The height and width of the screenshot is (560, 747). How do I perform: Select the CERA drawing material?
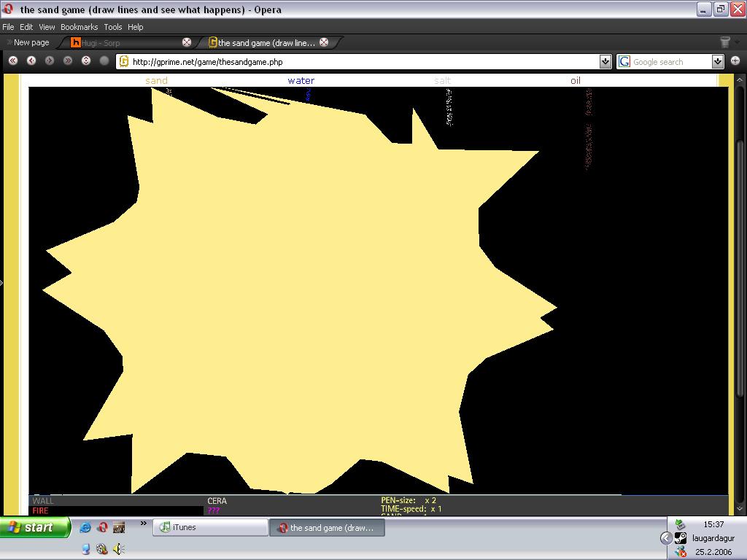point(217,500)
